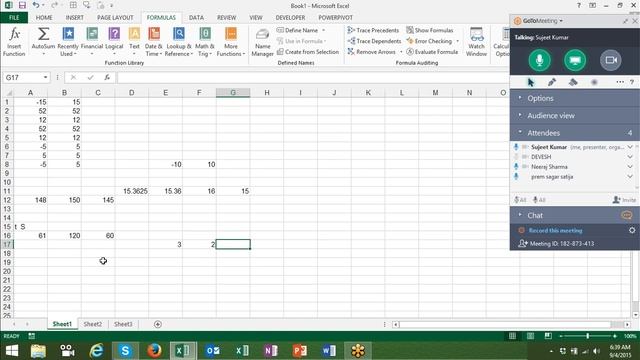Open Recently Used functions list
The width and height of the screenshot is (640, 360).
68,42
